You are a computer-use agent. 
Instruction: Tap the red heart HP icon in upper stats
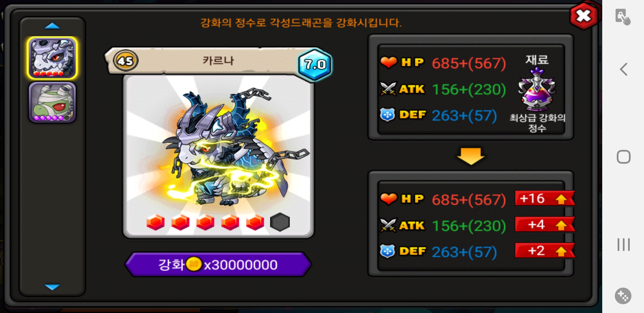coord(388,62)
